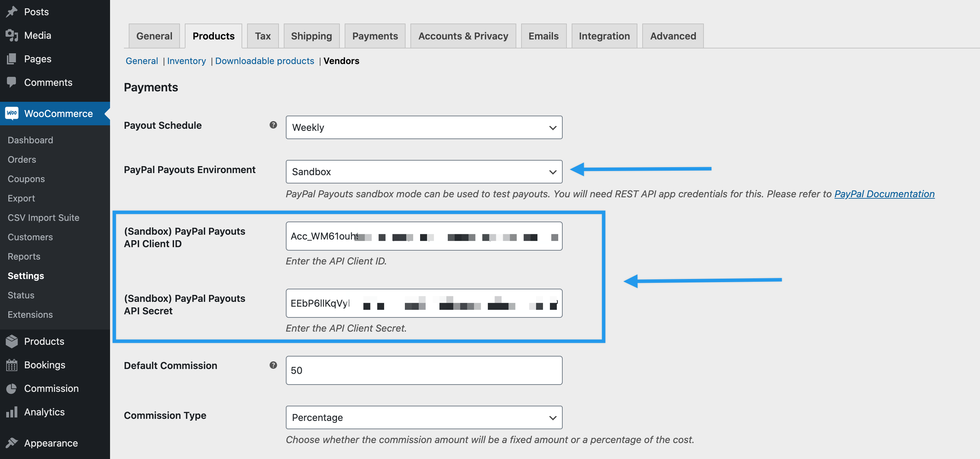Open the General products sub-section link
980x459 pixels.
pyautogui.click(x=142, y=61)
